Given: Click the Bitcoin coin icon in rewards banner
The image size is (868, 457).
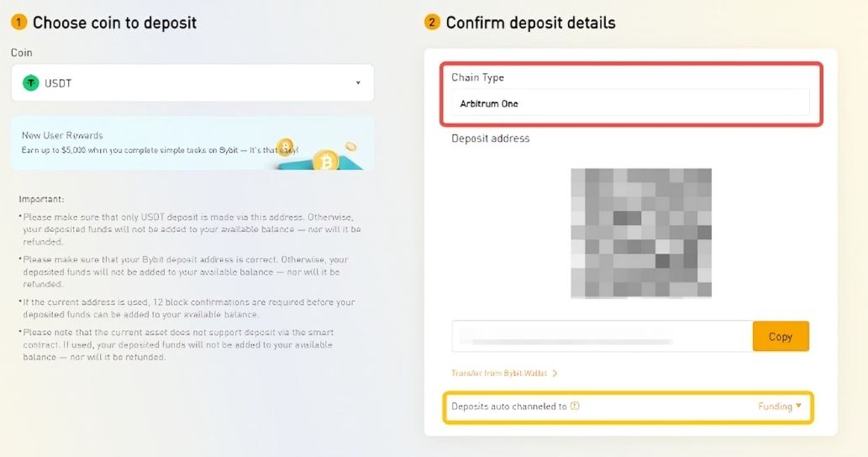Looking at the screenshot, I should point(325,159).
